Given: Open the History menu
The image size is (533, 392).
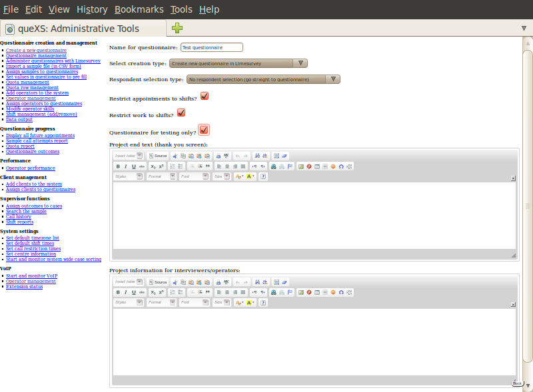Looking at the screenshot, I should (91, 9).
